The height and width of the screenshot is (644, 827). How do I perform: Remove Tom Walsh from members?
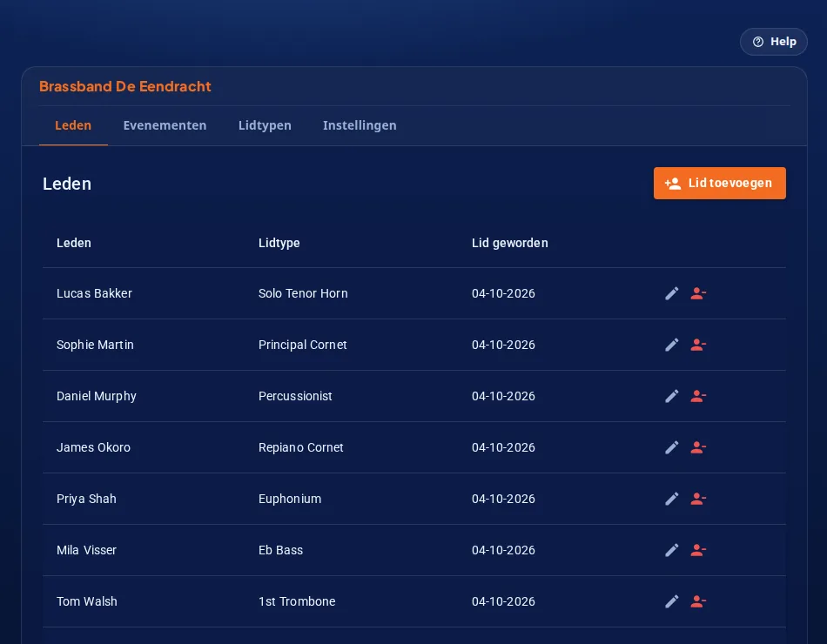pyautogui.click(x=698, y=601)
